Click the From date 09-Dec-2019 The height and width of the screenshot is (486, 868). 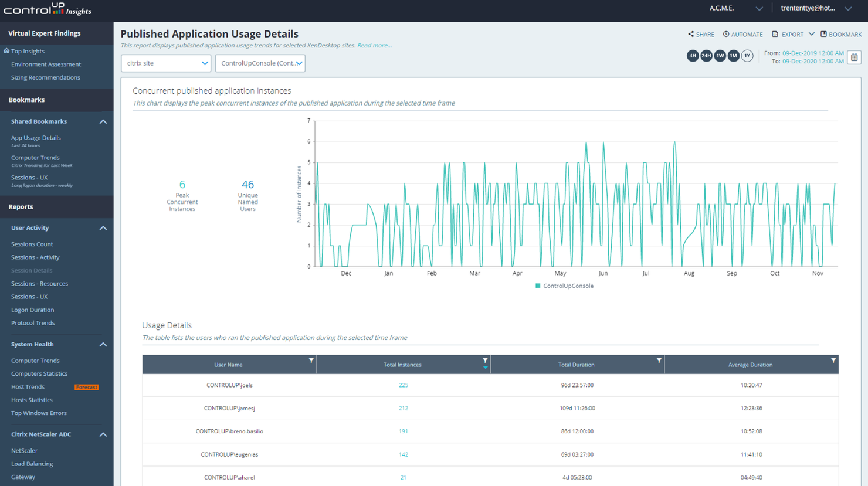click(x=813, y=53)
